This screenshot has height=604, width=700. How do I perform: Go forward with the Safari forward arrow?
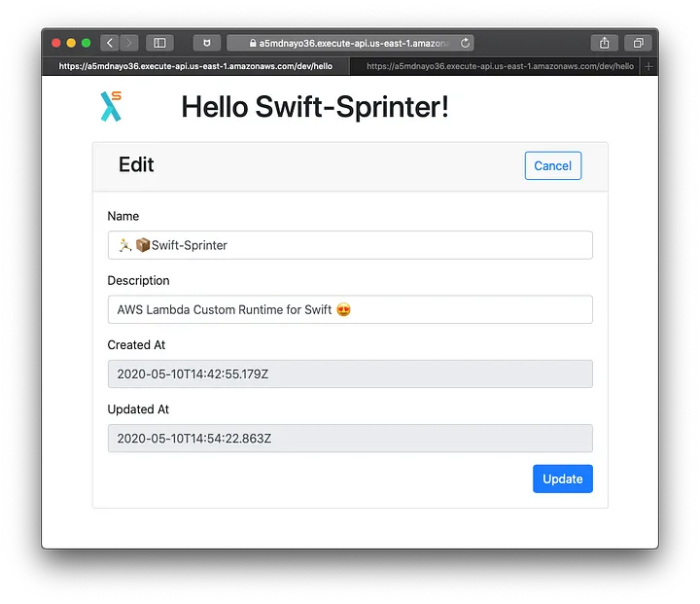129,43
